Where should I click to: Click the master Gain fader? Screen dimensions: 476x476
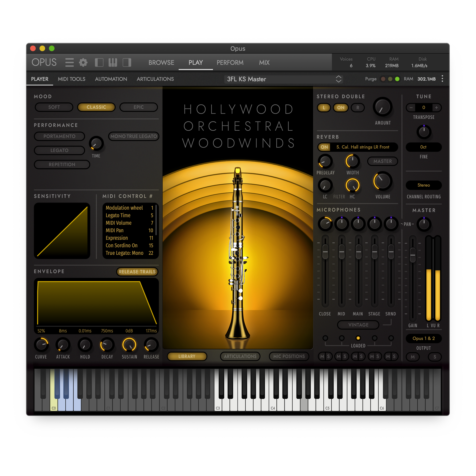click(x=412, y=255)
